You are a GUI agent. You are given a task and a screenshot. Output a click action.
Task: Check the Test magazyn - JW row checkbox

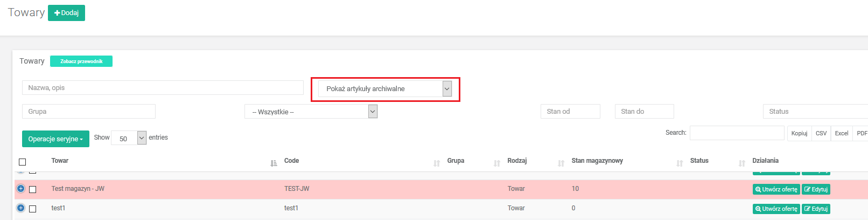32,189
